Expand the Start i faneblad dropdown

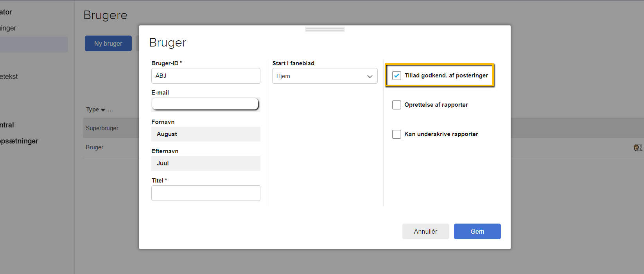pyautogui.click(x=325, y=76)
